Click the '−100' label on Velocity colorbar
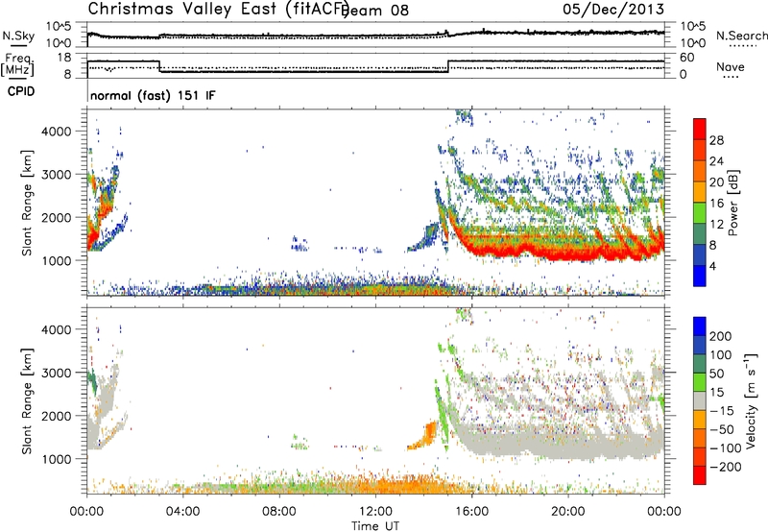768x532 pixels. (726, 448)
